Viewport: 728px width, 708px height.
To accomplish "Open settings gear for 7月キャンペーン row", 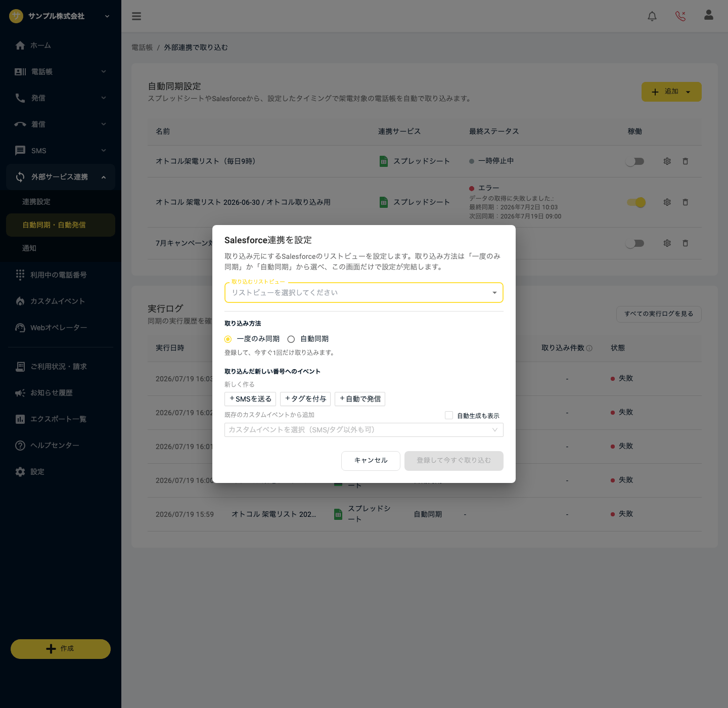I will tap(667, 243).
